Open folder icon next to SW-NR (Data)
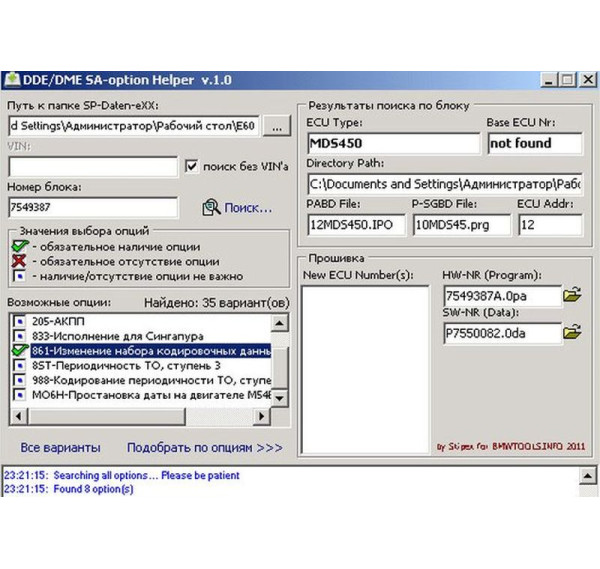The width and height of the screenshot is (600, 569). pyautogui.click(x=572, y=333)
